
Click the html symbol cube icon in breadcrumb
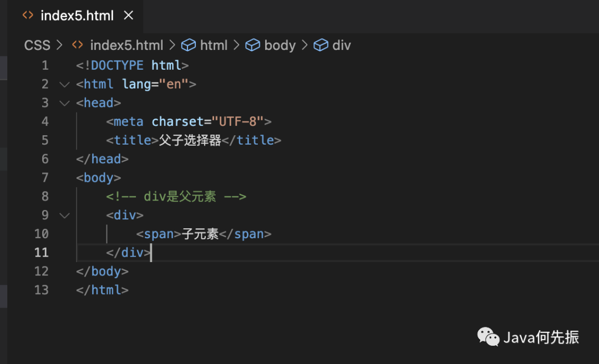click(x=189, y=45)
